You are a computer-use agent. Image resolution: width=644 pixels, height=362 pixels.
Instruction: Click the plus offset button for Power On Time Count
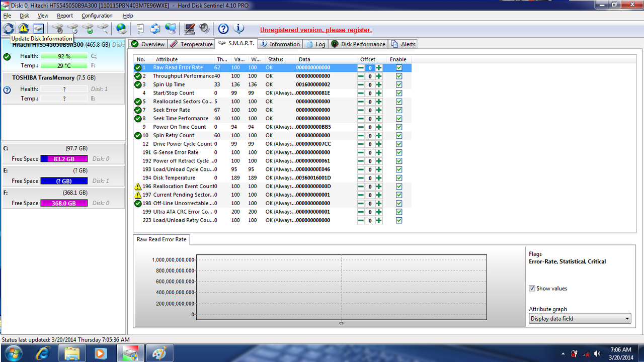coord(379,127)
